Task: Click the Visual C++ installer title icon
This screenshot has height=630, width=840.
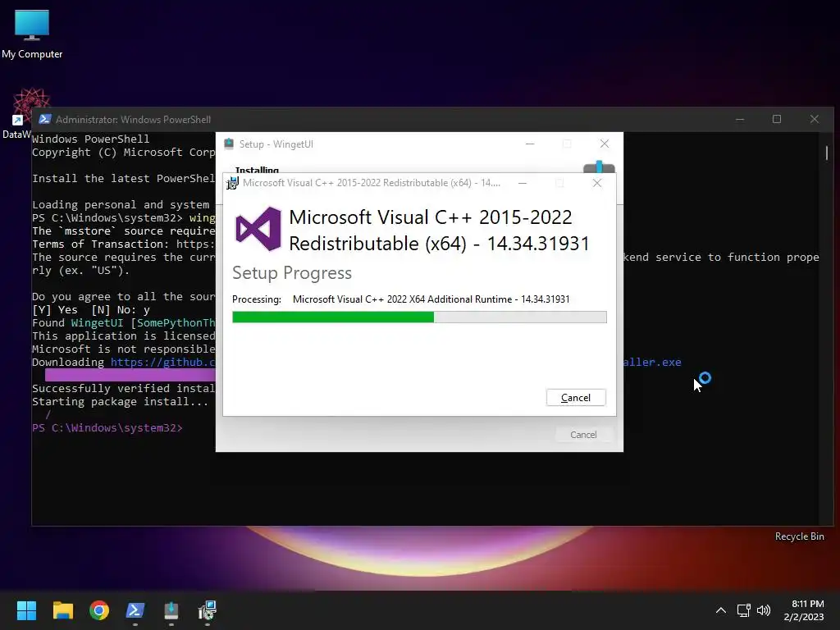Action: [232, 183]
